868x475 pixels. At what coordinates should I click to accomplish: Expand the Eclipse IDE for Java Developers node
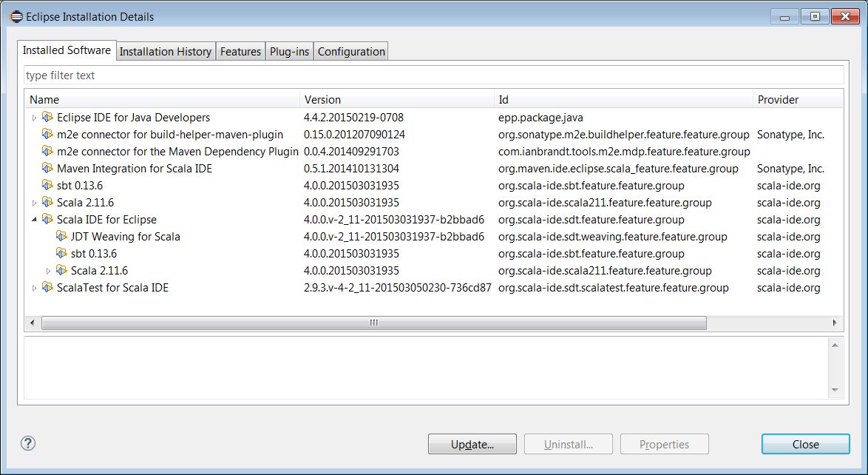(34, 118)
